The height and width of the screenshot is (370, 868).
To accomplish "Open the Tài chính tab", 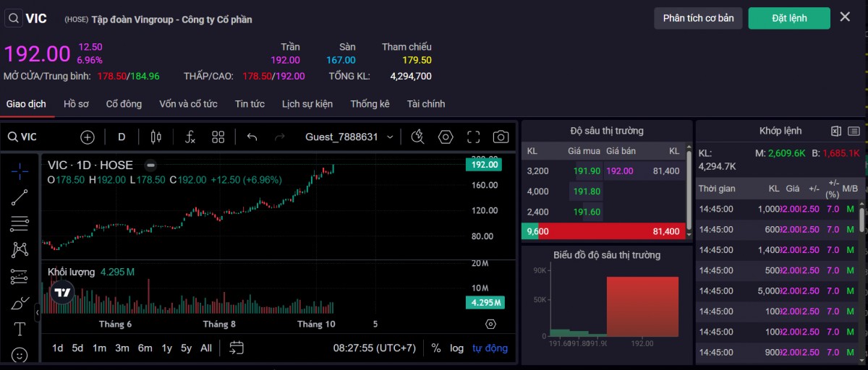I will pyautogui.click(x=426, y=104).
